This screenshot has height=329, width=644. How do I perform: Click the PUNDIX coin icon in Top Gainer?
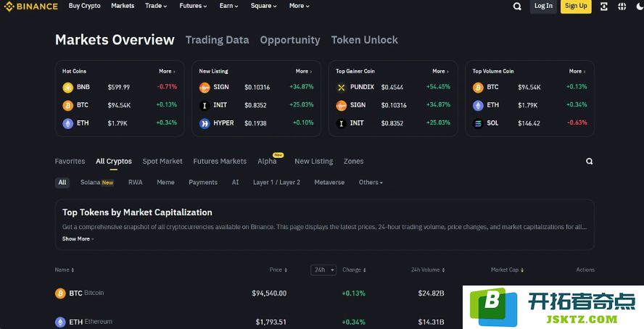(x=342, y=88)
